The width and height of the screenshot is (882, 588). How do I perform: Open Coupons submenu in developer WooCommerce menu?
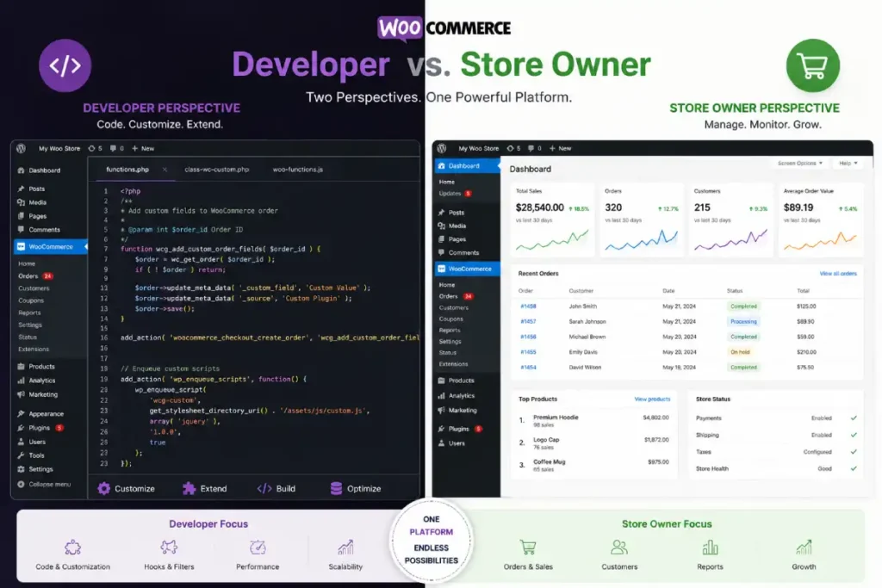coord(31,300)
